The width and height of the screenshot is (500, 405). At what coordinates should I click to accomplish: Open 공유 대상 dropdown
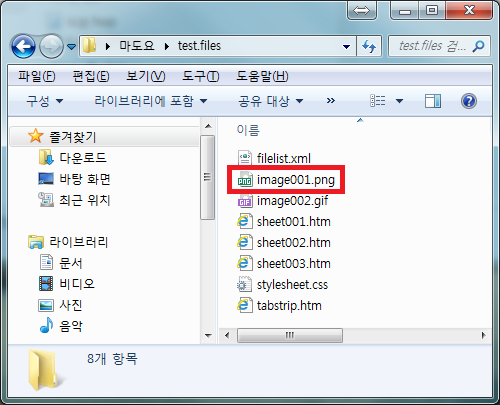pos(270,101)
